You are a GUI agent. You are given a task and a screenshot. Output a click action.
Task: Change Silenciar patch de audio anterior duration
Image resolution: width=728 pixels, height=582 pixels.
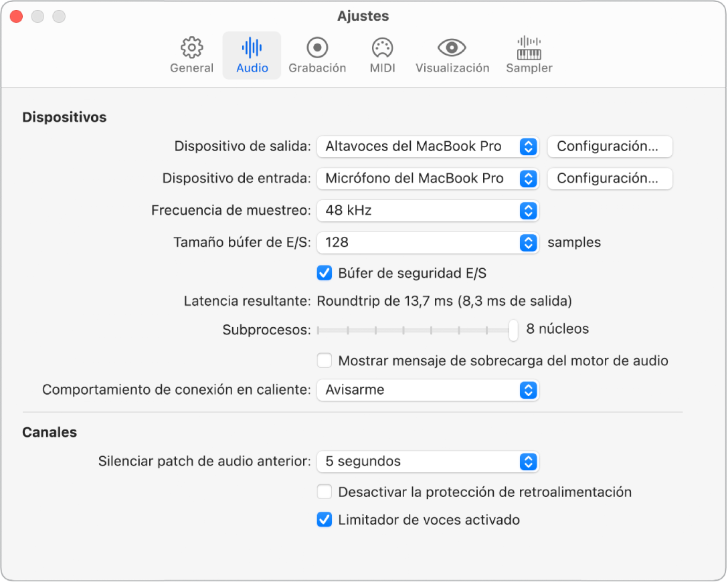pyautogui.click(x=428, y=462)
